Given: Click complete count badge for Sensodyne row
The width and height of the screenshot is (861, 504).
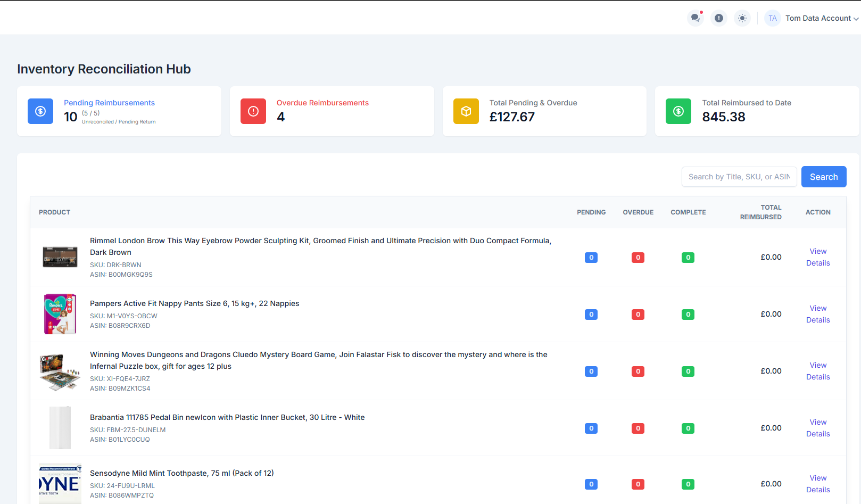Looking at the screenshot, I should point(688,484).
